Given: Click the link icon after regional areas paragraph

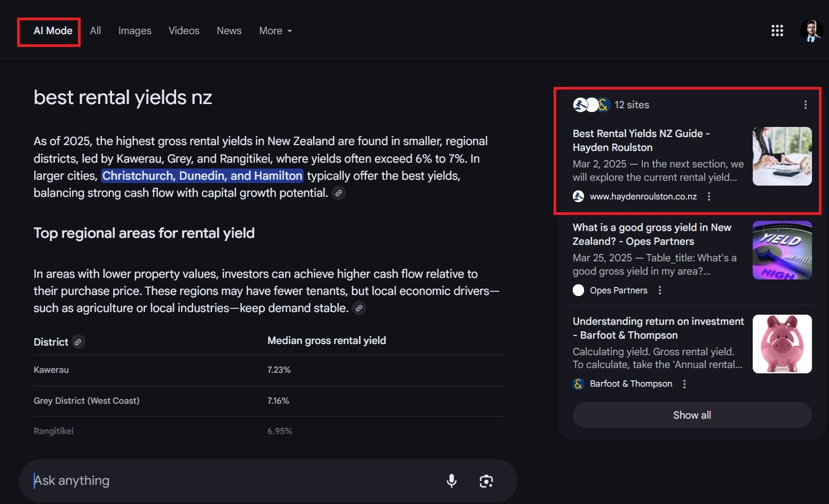Looking at the screenshot, I should click(x=359, y=308).
